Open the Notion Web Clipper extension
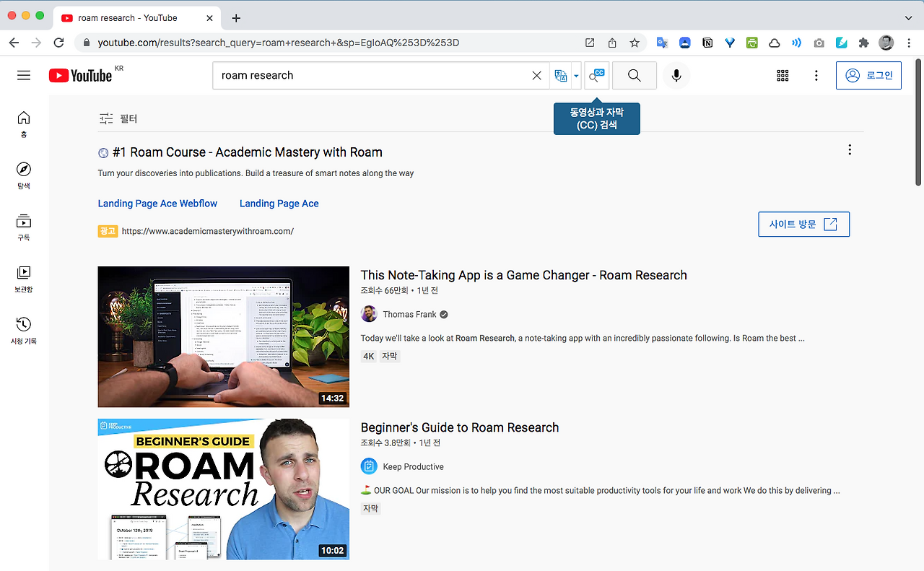 (x=707, y=43)
